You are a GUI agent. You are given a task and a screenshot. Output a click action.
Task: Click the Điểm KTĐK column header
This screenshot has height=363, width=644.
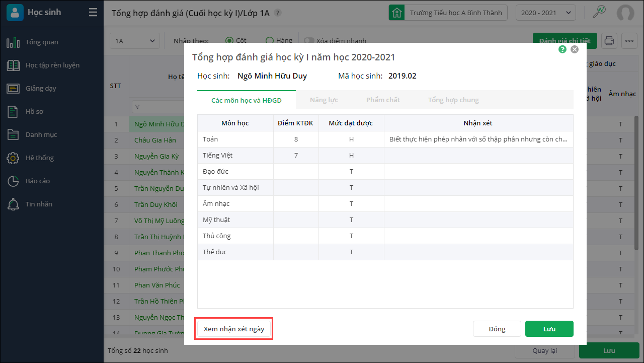[x=296, y=123]
